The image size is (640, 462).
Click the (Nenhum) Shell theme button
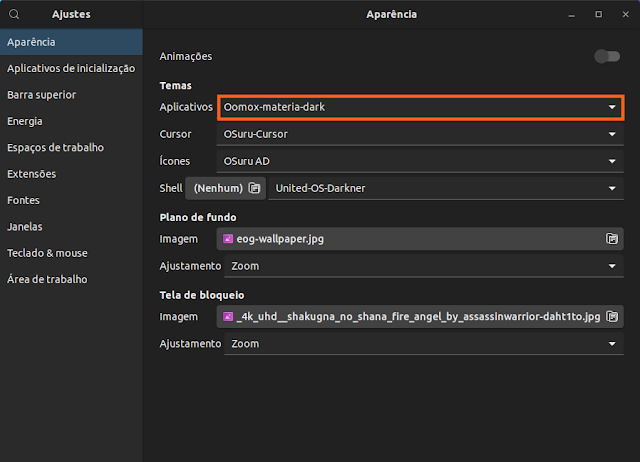[x=226, y=188]
